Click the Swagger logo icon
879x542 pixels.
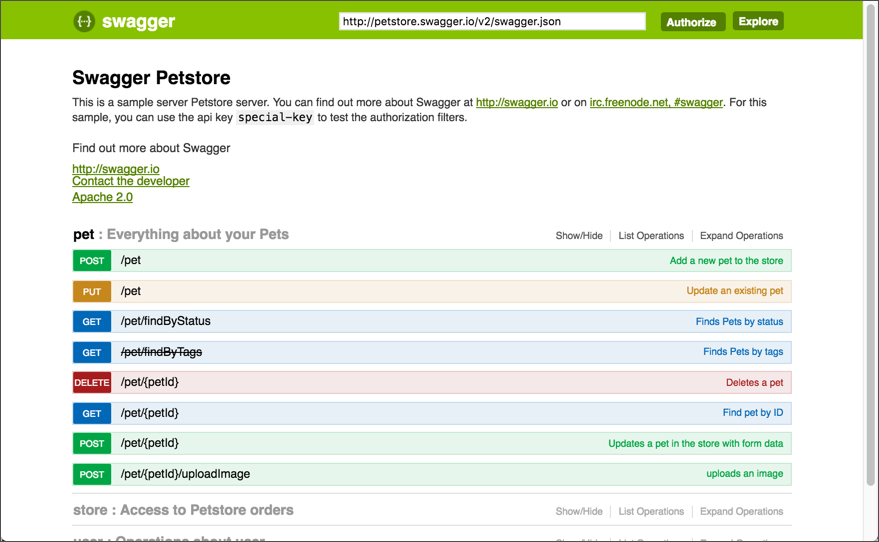click(x=85, y=21)
